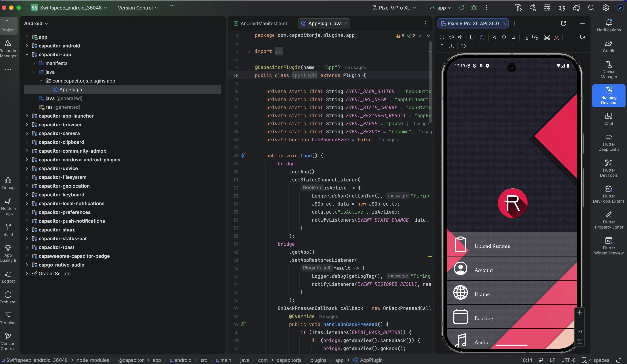
Task: Collapse the java folder in project tree
Action: (34, 72)
